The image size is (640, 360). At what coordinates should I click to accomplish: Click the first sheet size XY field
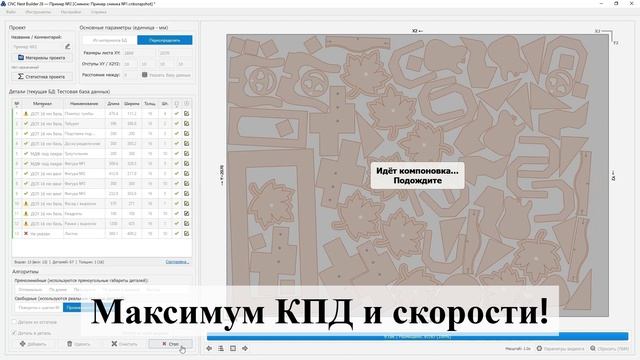[x=139, y=53]
